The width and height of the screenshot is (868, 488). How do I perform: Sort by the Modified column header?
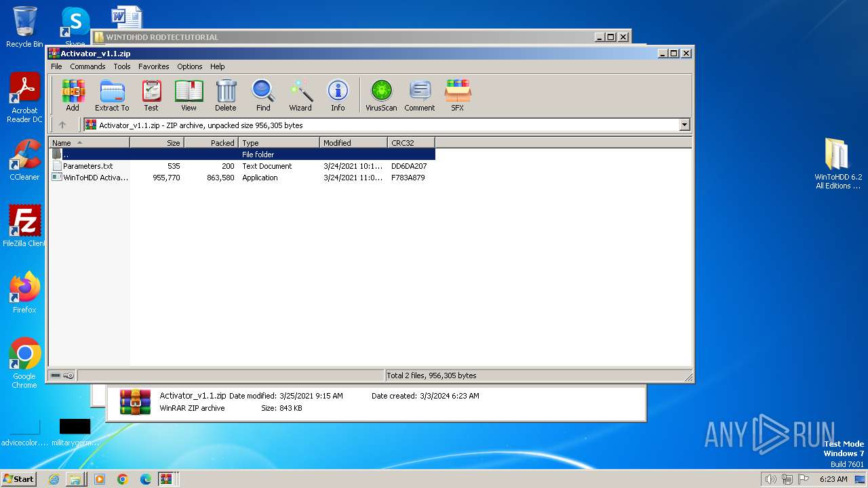pyautogui.click(x=353, y=142)
